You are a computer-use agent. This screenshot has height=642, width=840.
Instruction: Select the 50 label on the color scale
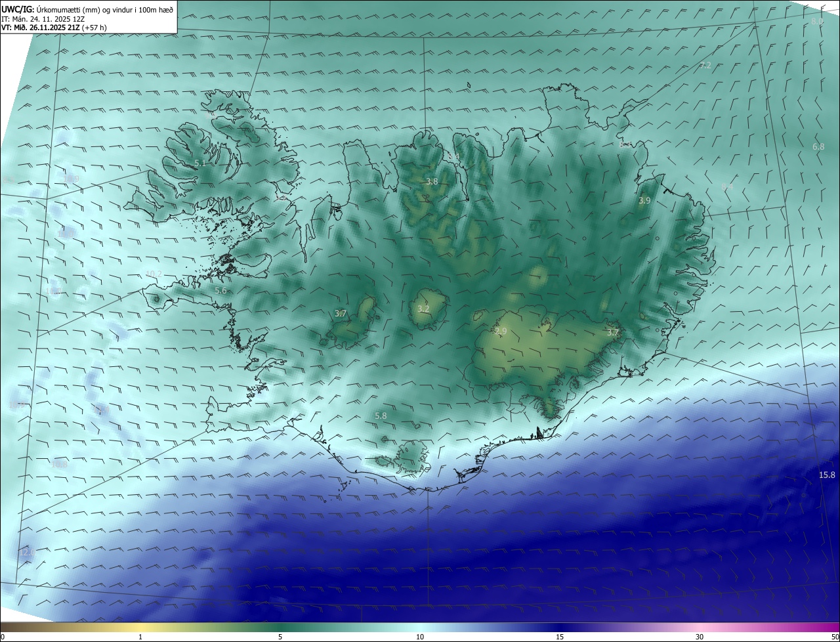pyautogui.click(x=835, y=637)
